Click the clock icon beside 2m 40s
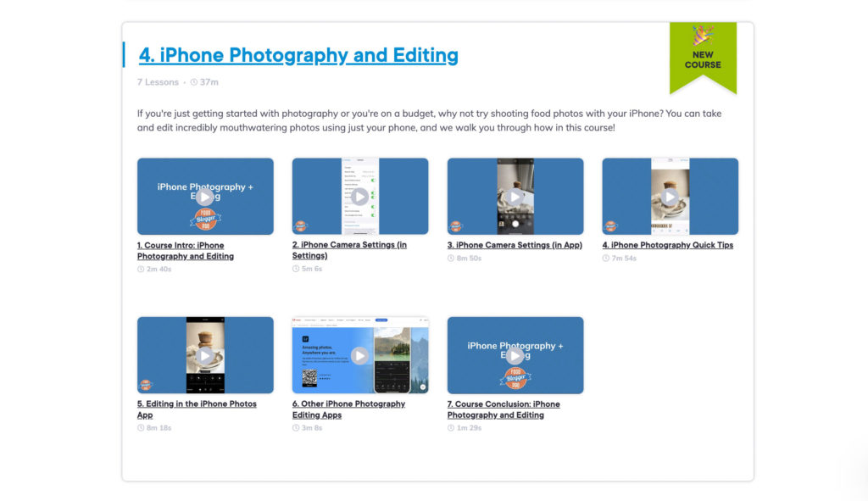Screen dimensions: 868x501 click(141, 269)
